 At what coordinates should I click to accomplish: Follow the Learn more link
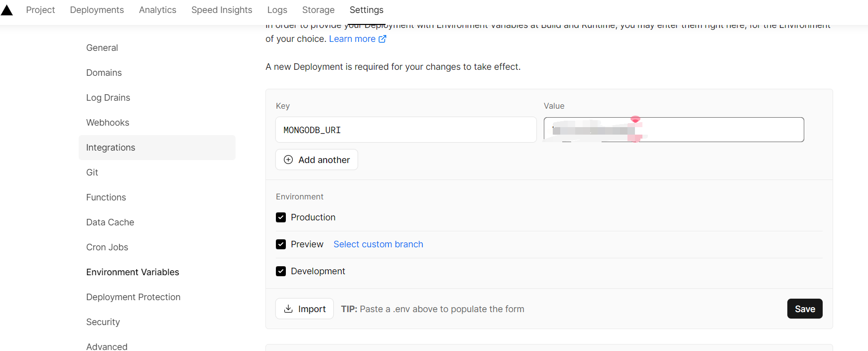click(x=352, y=39)
